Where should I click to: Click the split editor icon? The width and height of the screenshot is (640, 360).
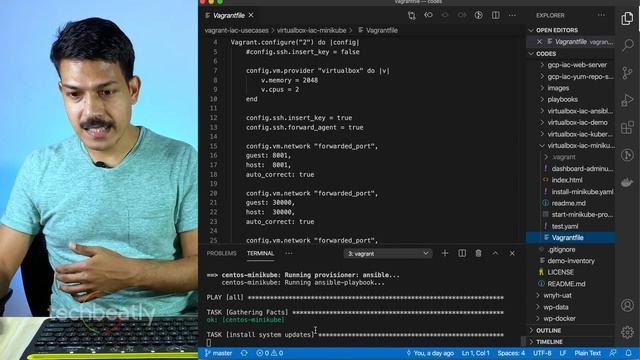[x=496, y=15]
